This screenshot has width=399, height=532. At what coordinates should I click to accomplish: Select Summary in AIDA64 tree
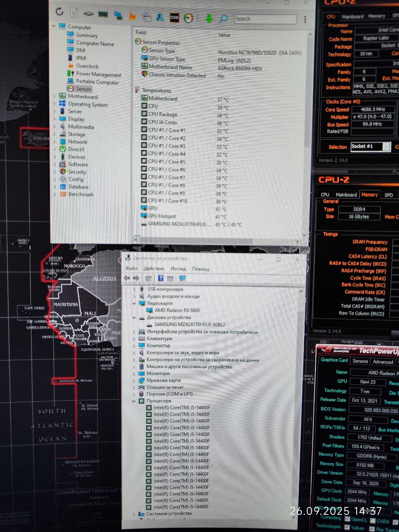click(x=87, y=35)
